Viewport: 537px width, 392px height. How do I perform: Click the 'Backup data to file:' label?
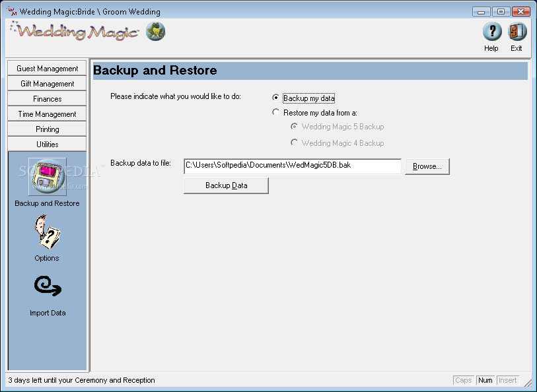tap(141, 163)
